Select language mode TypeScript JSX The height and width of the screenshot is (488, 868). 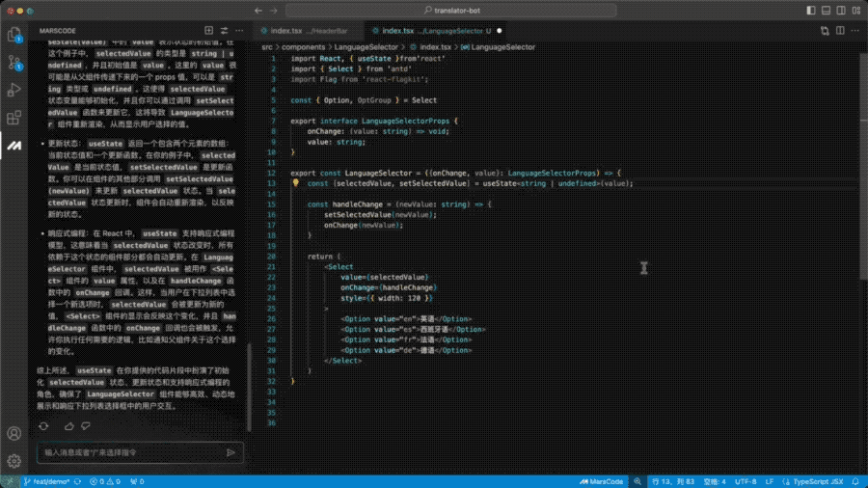(x=813, y=481)
